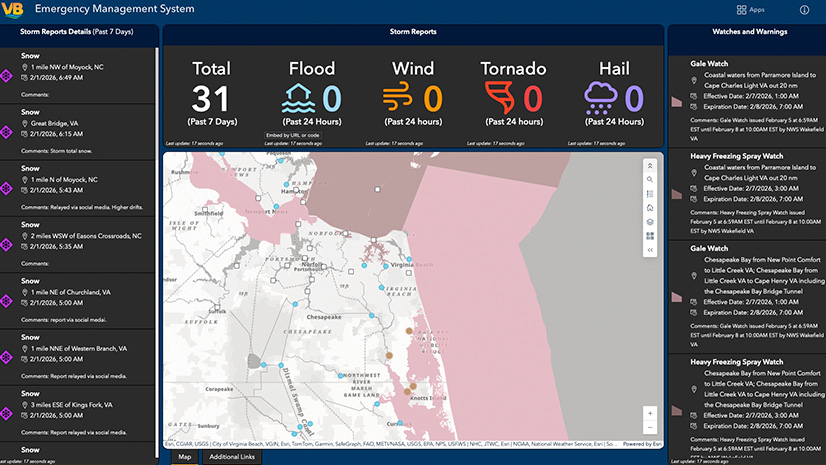Click the polygon icon of first Gale Watch
This screenshot has width=826, height=465.
pyautogui.click(x=677, y=102)
